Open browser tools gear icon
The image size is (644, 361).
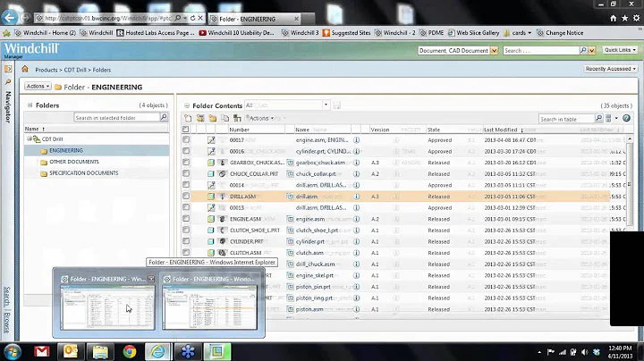636,18
